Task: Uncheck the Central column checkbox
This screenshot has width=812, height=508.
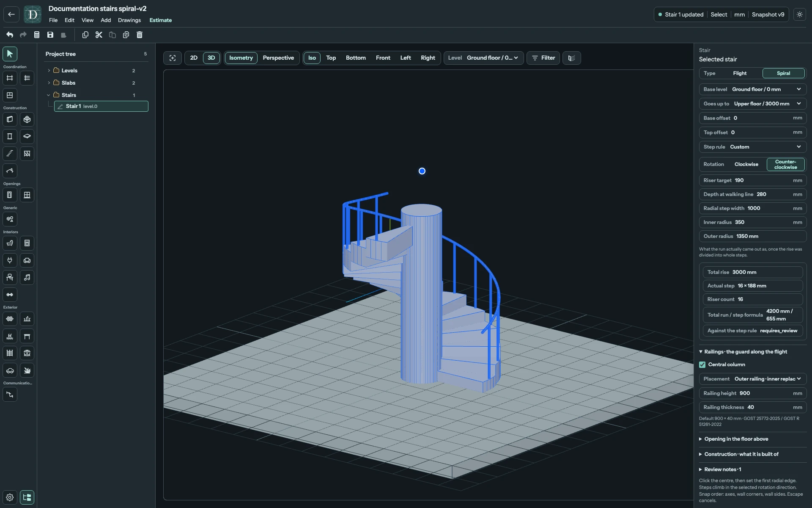Action: pyautogui.click(x=702, y=364)
